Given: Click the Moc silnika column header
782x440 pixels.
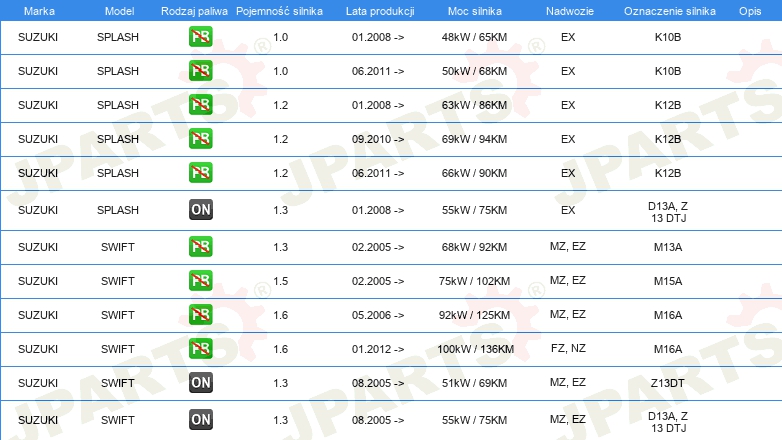Looking at the screenshot, I should coord(475,11).
